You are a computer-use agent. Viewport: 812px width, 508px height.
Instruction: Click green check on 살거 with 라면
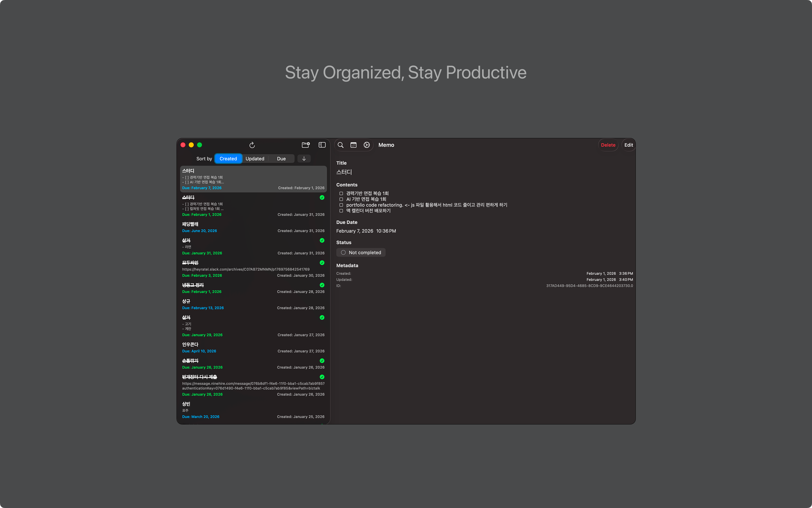(322, 240)
